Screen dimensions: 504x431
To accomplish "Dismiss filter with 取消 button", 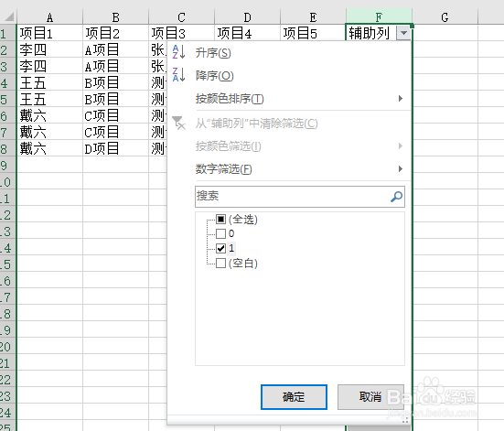I will coord(370,397).
